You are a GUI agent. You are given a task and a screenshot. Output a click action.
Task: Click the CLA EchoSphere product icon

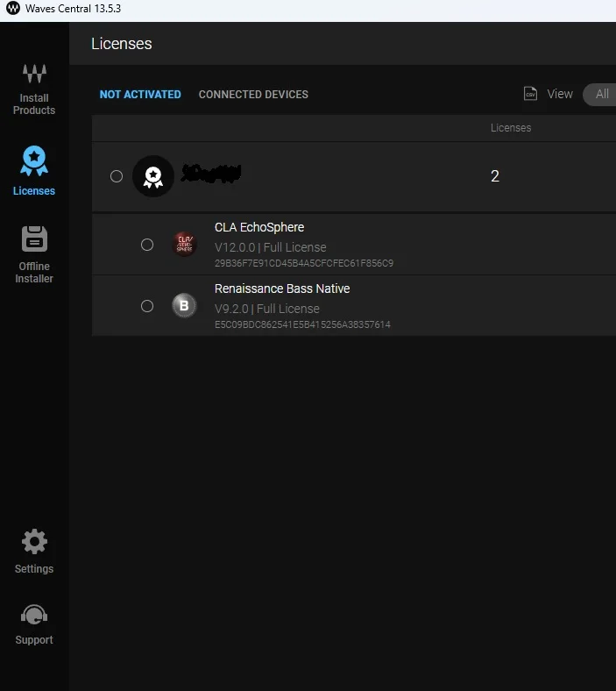[184, 244]
